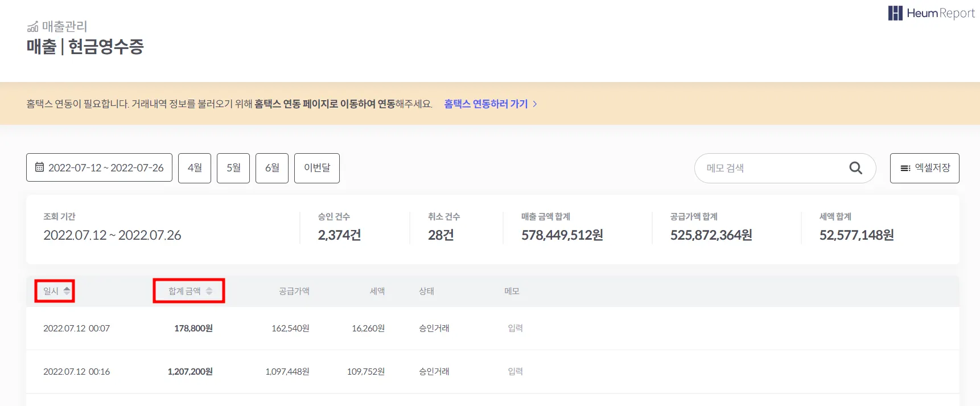This screenshot has width=980, height=406.
Task: Select the 4월 period filter
Action: [x=195, y=168]
